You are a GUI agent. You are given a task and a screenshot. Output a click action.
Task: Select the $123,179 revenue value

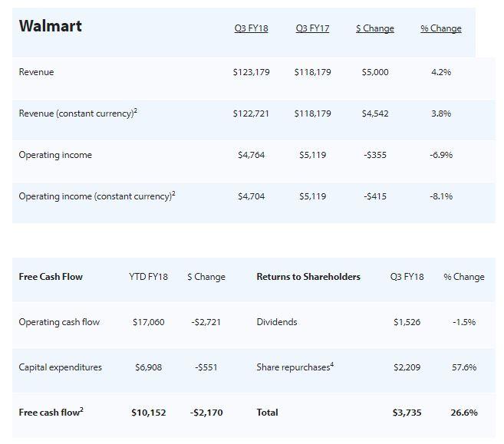tap(251, 72)
